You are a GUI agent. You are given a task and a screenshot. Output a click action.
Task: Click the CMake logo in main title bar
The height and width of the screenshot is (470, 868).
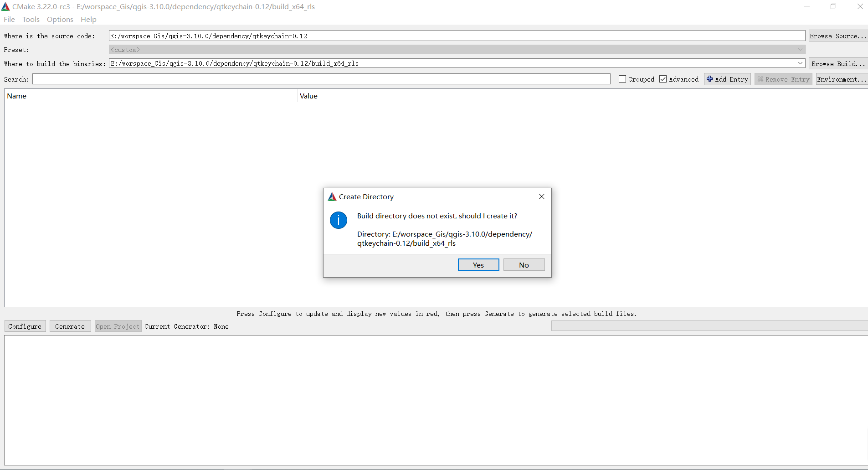(5, 6)
